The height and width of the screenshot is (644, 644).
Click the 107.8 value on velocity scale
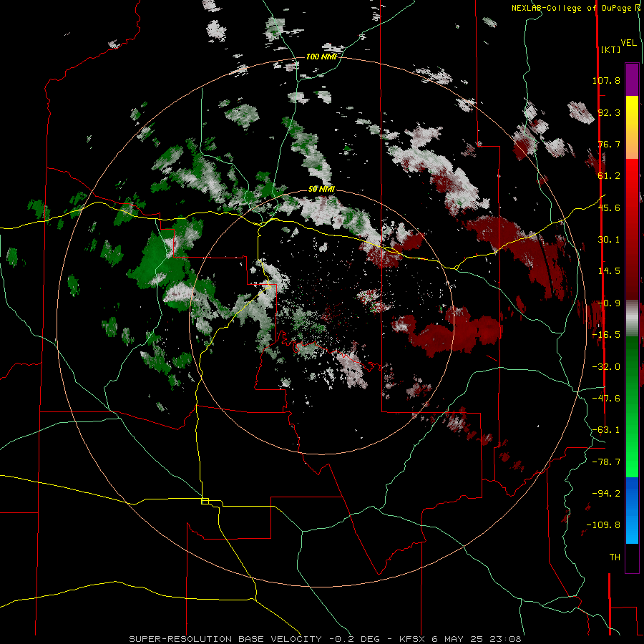[x=606, y=80]
